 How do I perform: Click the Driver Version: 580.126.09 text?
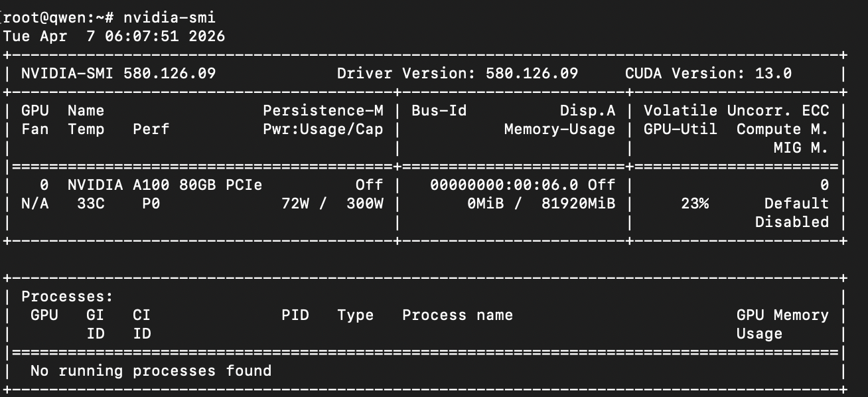coord(457,73)
